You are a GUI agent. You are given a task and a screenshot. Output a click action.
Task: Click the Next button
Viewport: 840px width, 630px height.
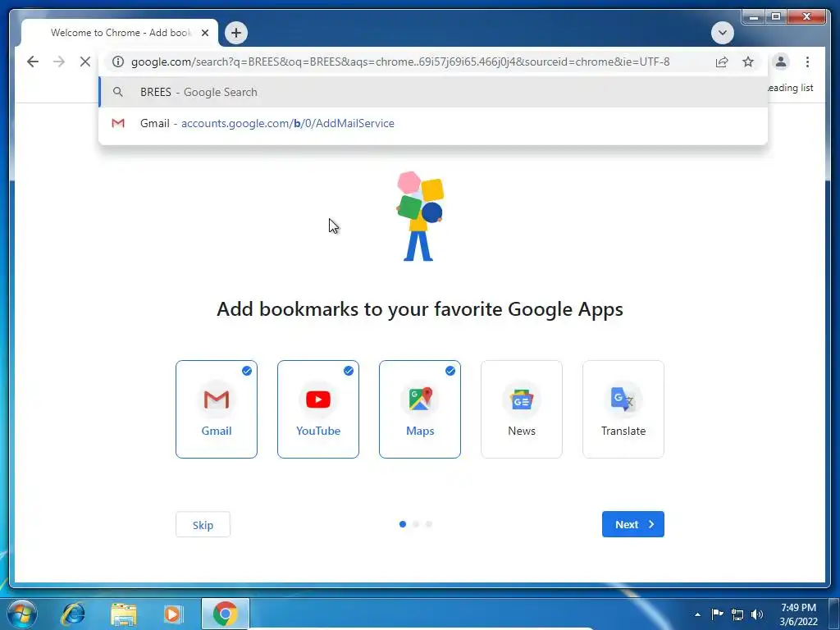pyautogui.click(x=633, y=524)
